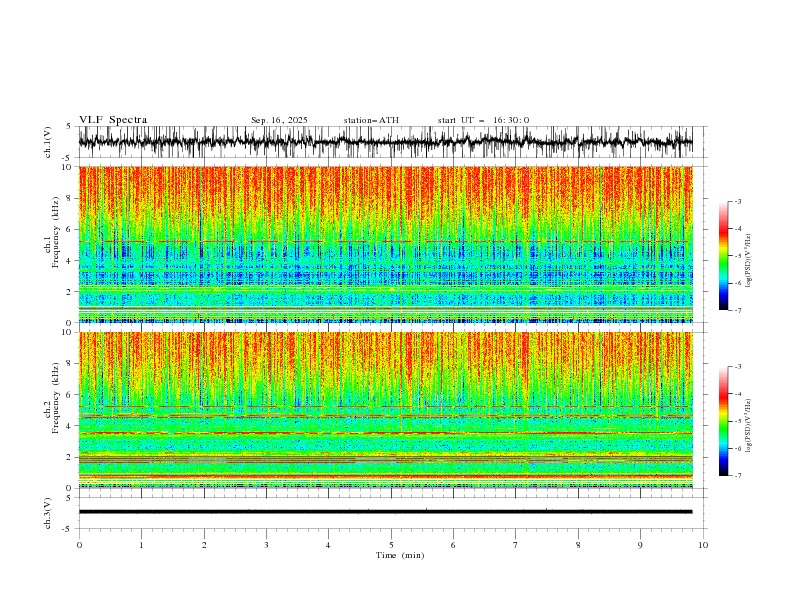Click the ch.3 flat voltage trace
The image size is (792, 612).
(x=385, y=512)
